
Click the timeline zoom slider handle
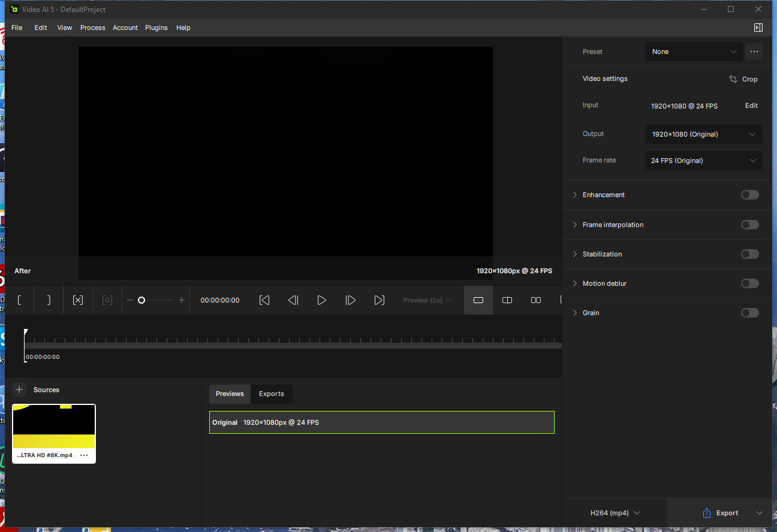point(141,300)
